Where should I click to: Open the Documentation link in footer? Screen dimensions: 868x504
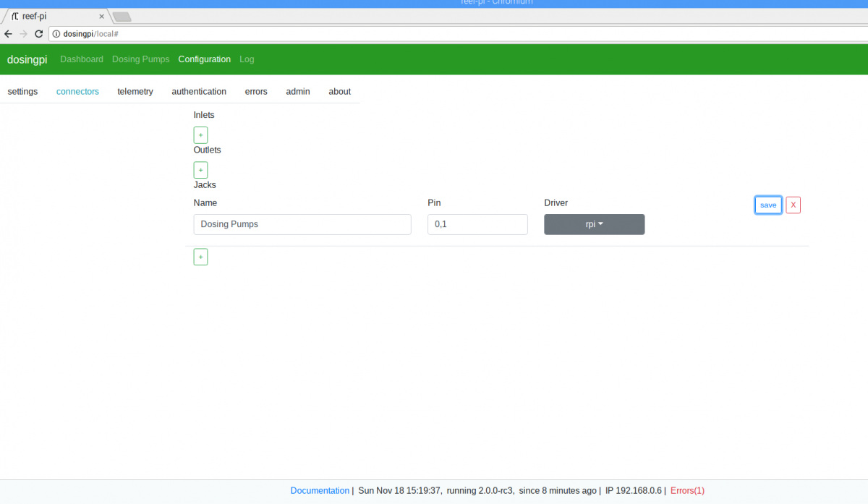coord(320,490)
